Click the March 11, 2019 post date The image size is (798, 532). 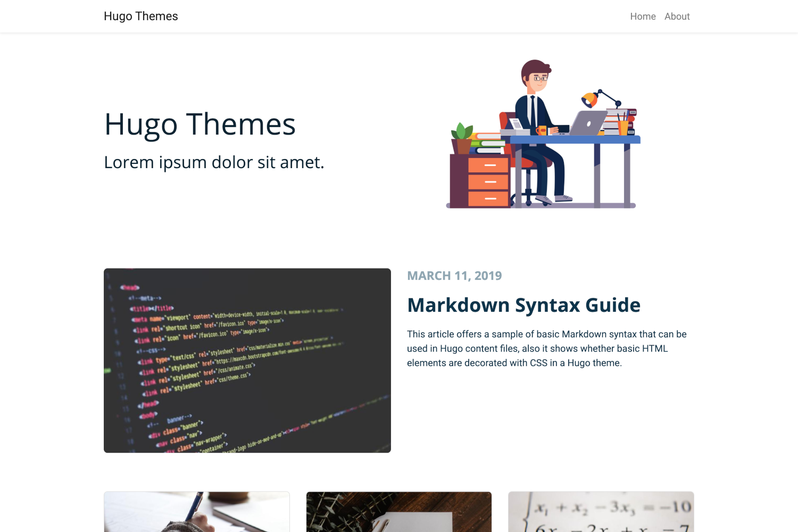pos(454,276)
